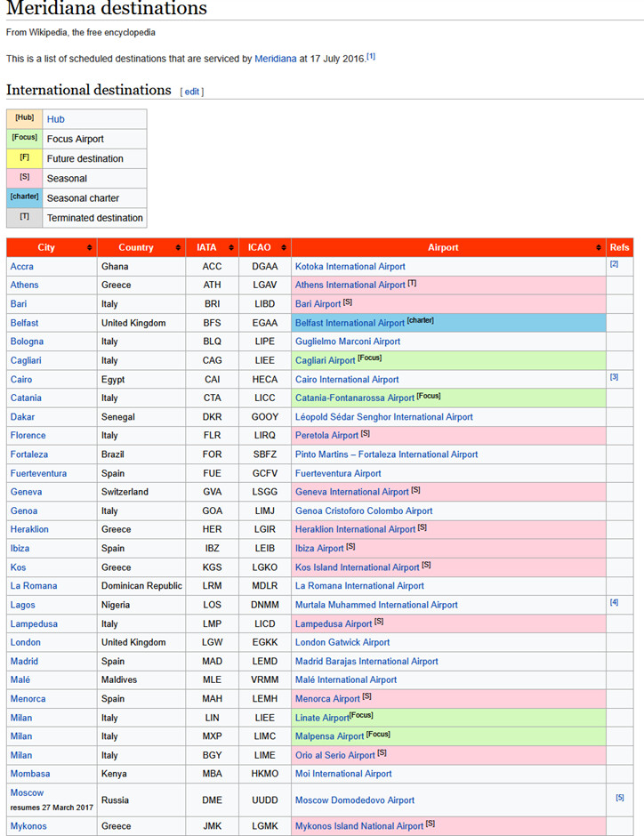The image size is (644, 836).
Task: Click reference [4] in Lagos row
Action: click(x=614, y=602)
